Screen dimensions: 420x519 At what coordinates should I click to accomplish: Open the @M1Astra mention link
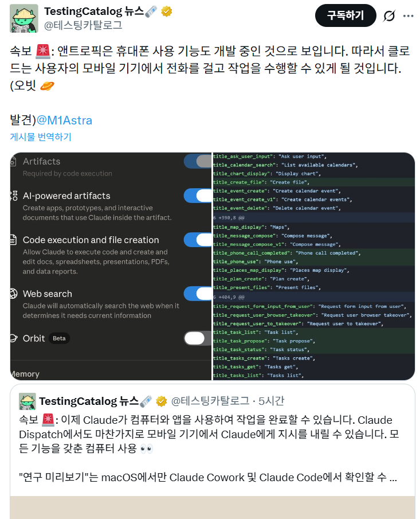click(65, 120)
